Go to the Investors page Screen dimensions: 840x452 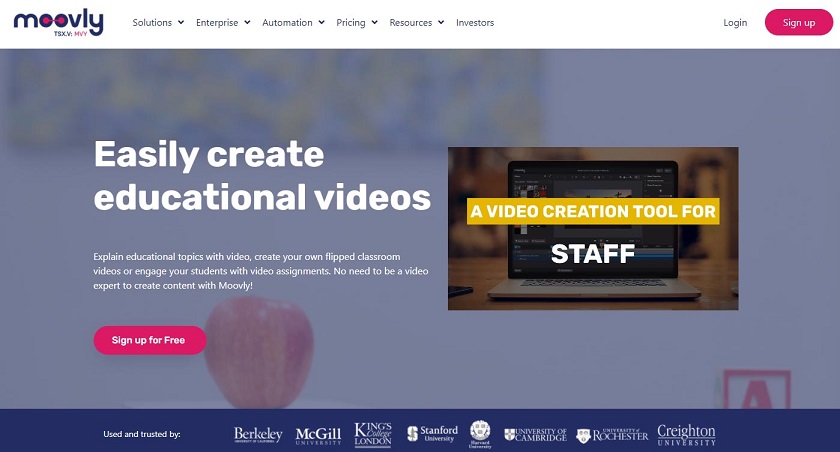pyautogui.click(x=475, y=22)
